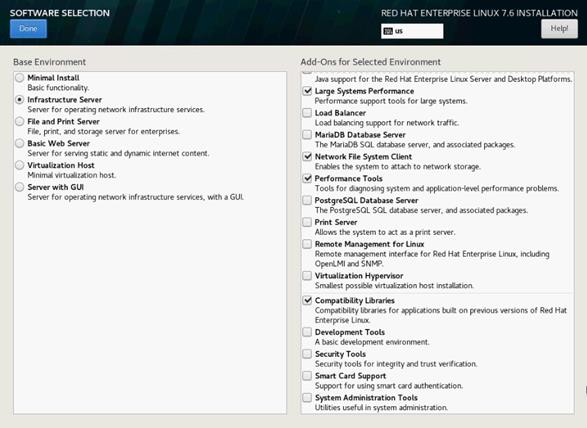Select Virtualization Host radio button

tap(19, 165)
